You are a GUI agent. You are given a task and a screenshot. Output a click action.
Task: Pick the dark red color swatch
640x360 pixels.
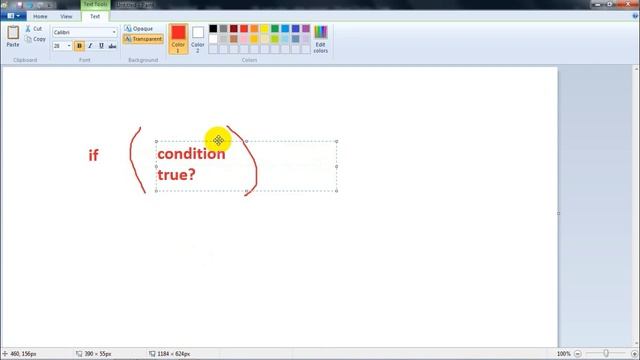pyautogui.click(x=233, y=29)
